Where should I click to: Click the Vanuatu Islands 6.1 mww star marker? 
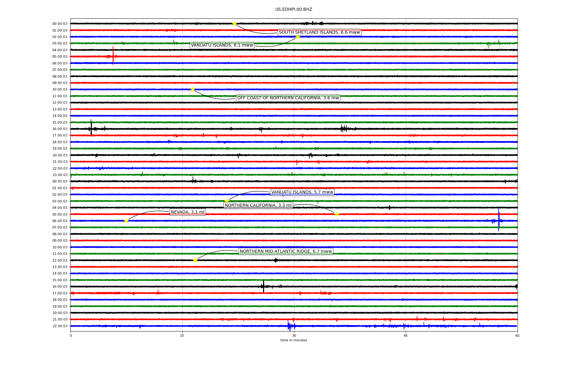pos(298,37)
